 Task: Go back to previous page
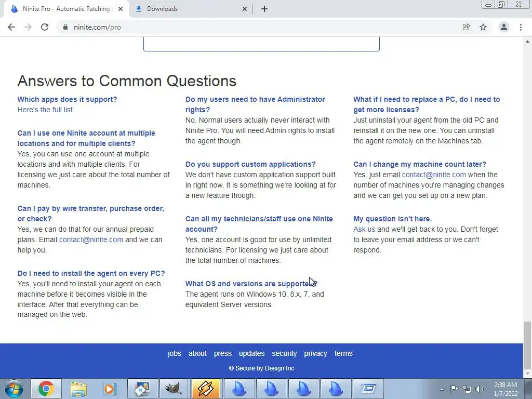coord(11,27)
